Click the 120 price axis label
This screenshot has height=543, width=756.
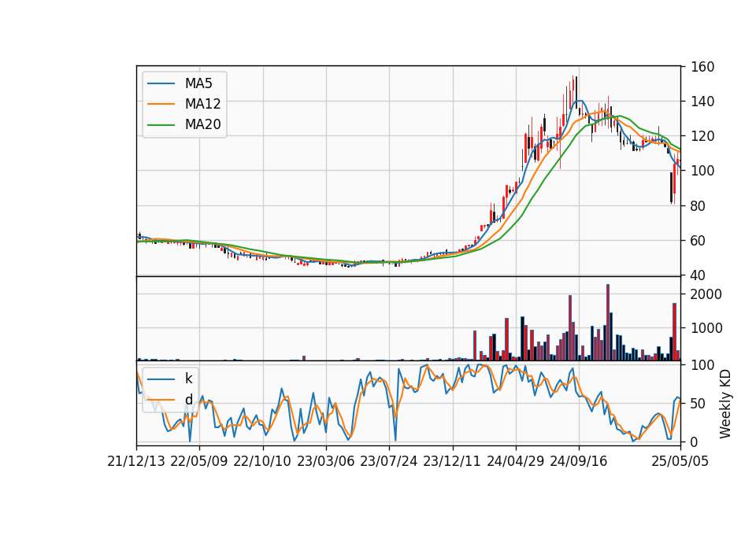[702, 136]
